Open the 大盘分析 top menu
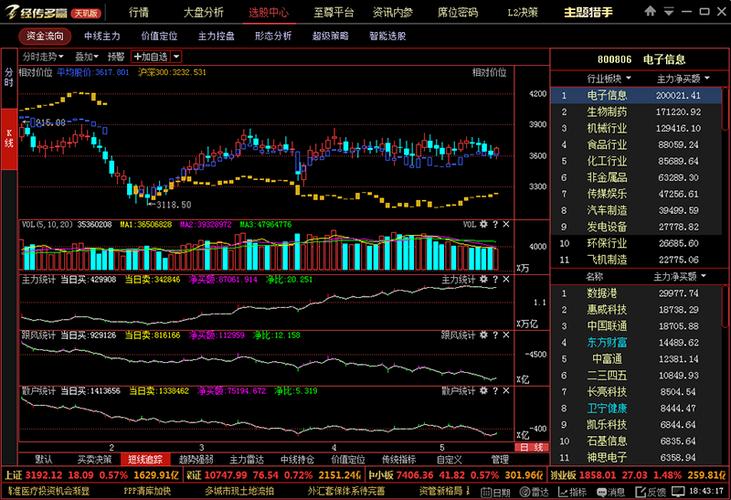Viewport: 731px width, 500px height. (x=203, y=12)
